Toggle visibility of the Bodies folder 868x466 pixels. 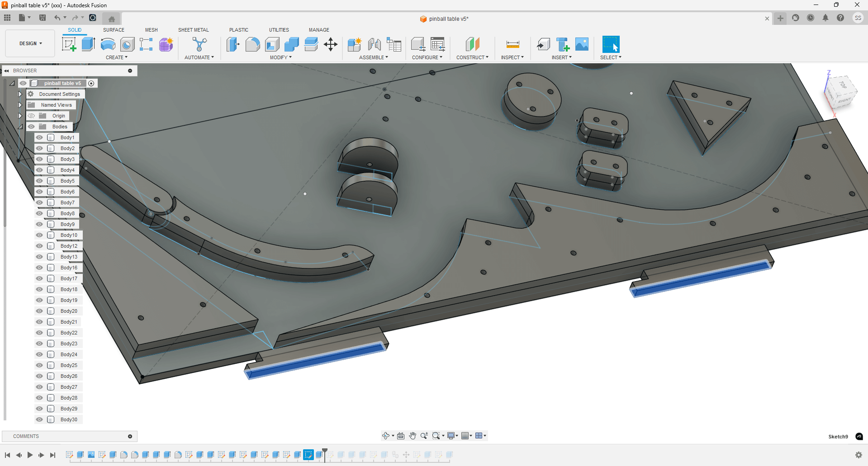tap(31, 127)
